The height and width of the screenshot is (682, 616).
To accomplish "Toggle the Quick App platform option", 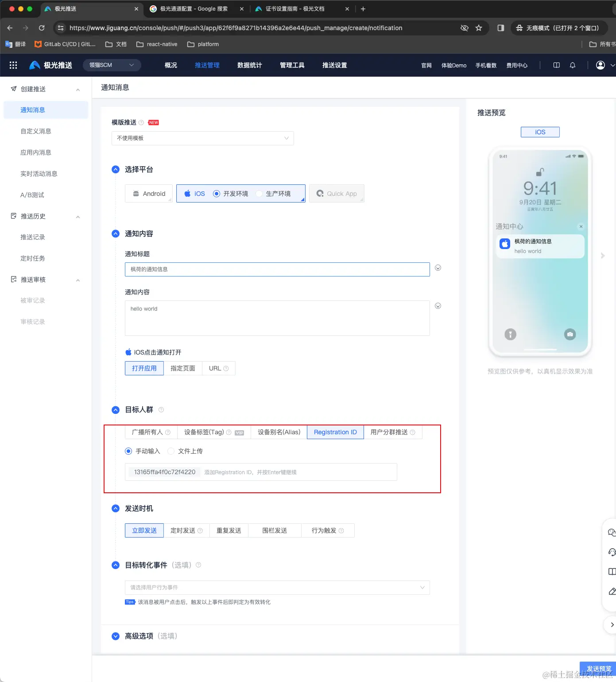I will 337,194.
